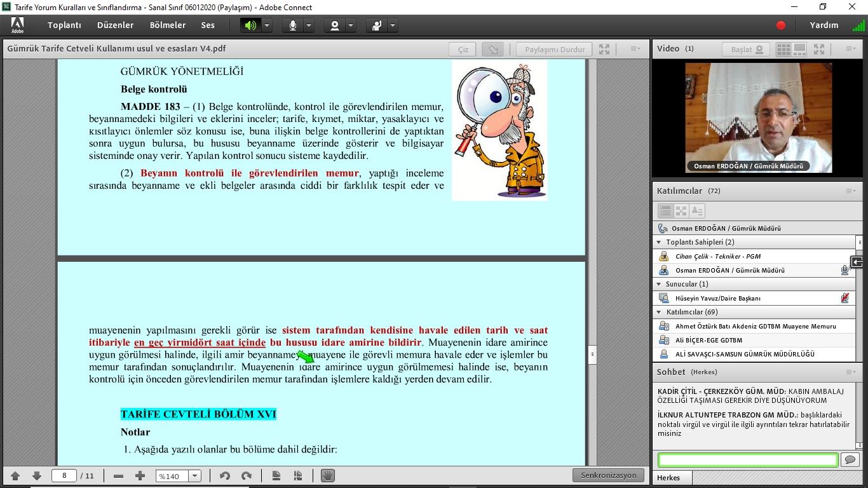Open the speaker options dropdown arrow

(267, 25)
